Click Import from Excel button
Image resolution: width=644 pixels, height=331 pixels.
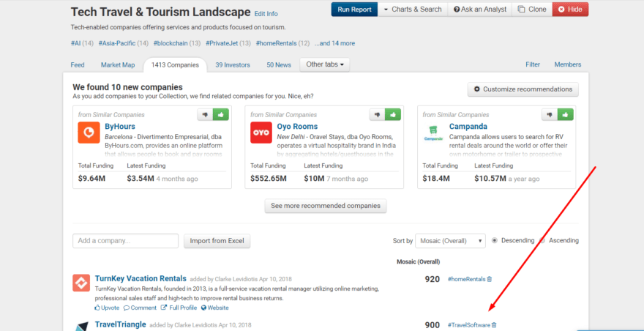click(217, 241)
